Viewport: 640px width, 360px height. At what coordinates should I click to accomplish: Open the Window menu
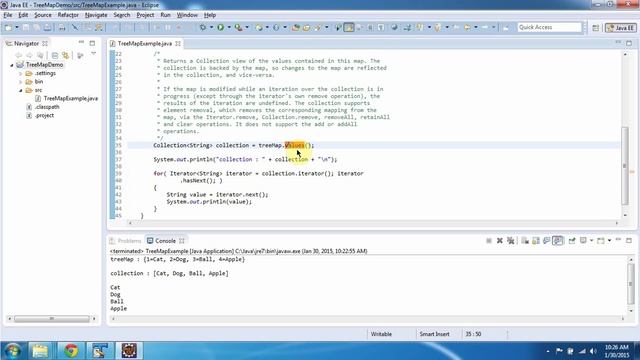(x=187, y=15)
